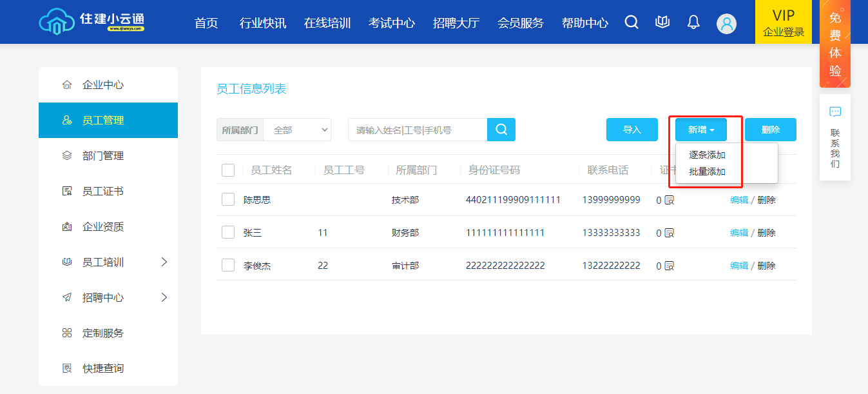
Task: Open the book icon in the header
Action: [662, 23]
